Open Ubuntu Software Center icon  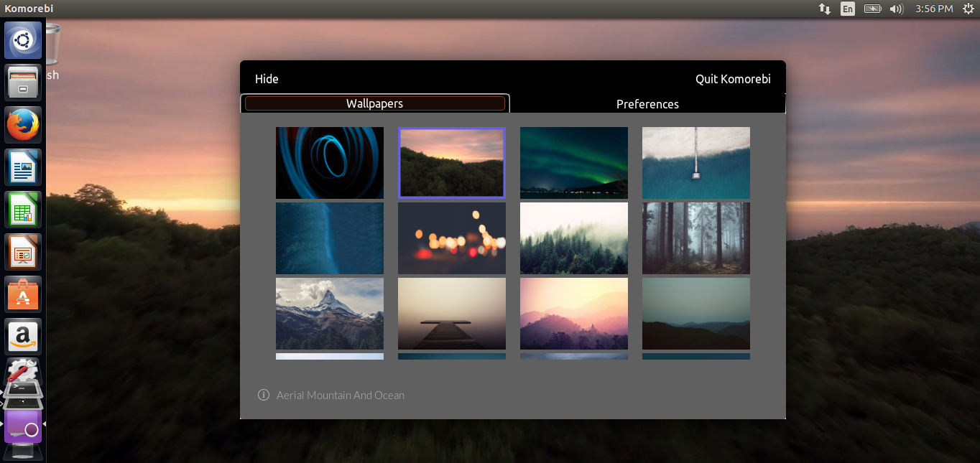[23, 294]
